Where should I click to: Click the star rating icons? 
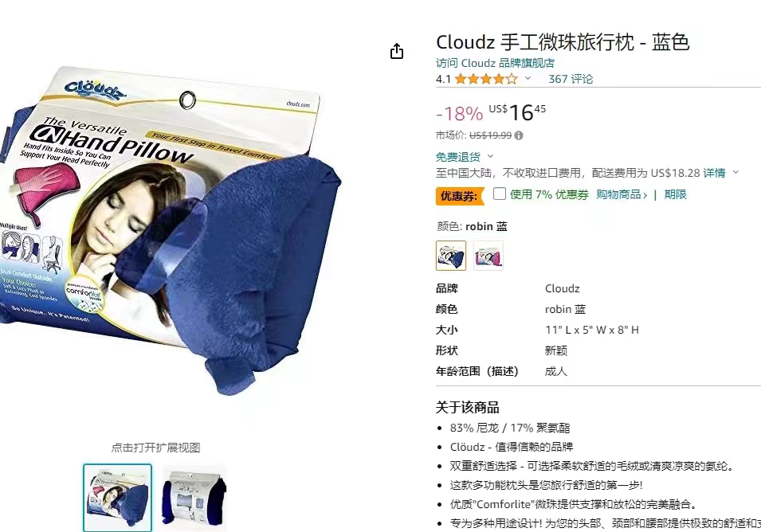coord(486,79)
